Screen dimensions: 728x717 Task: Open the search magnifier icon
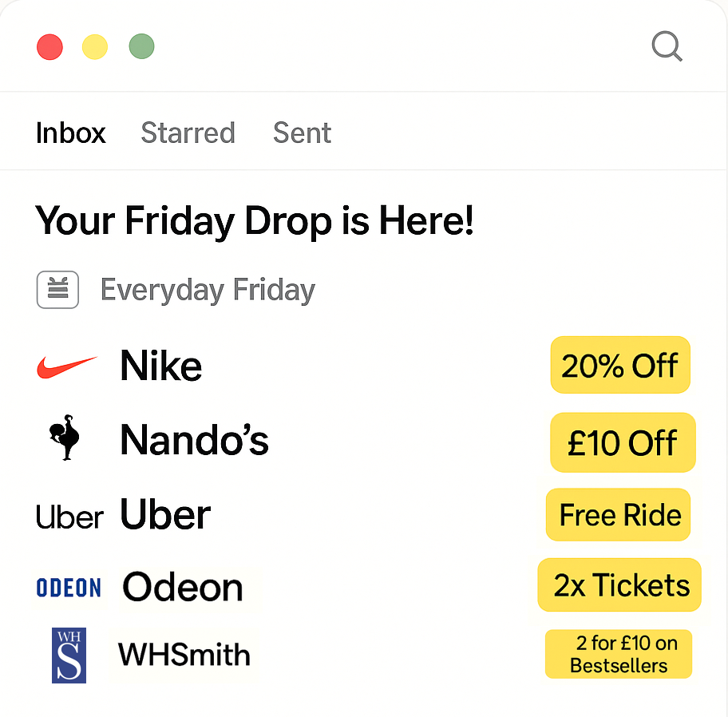point(667,46)
